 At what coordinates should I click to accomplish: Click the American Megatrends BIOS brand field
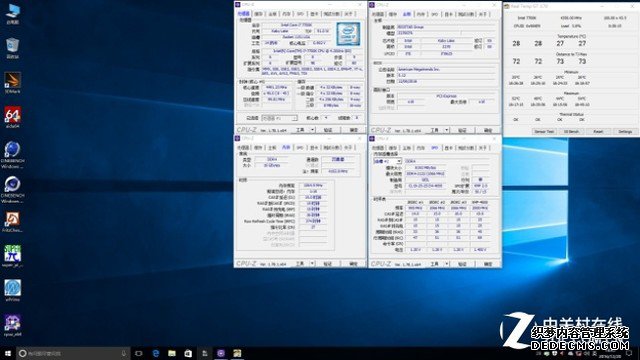(447, 69)
